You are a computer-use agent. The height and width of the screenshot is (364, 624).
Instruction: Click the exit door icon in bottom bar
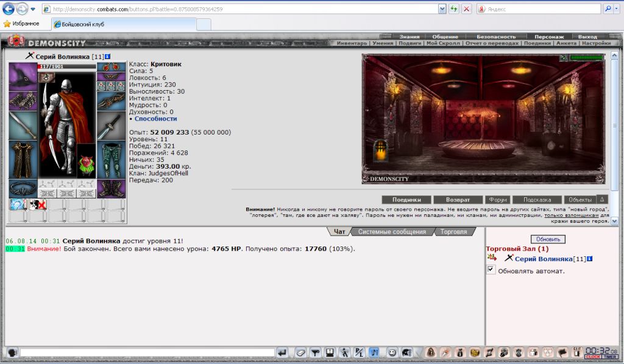(x=577, y=352)
